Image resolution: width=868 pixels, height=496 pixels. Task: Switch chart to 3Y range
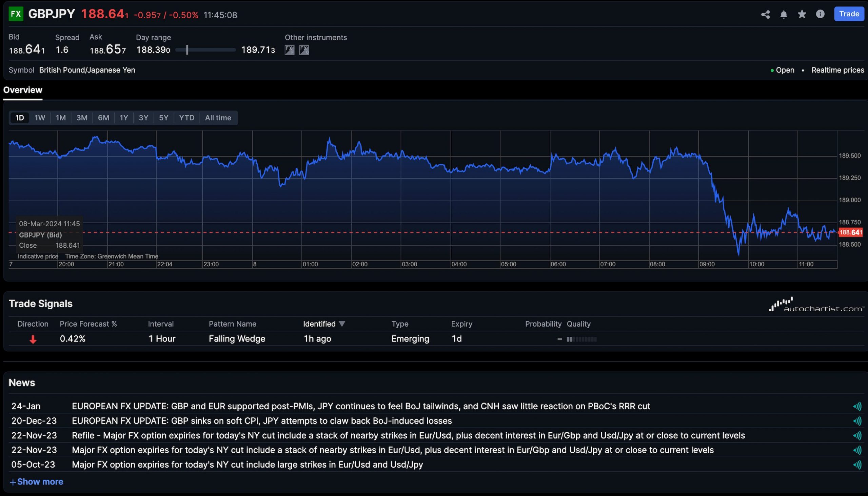143,118
